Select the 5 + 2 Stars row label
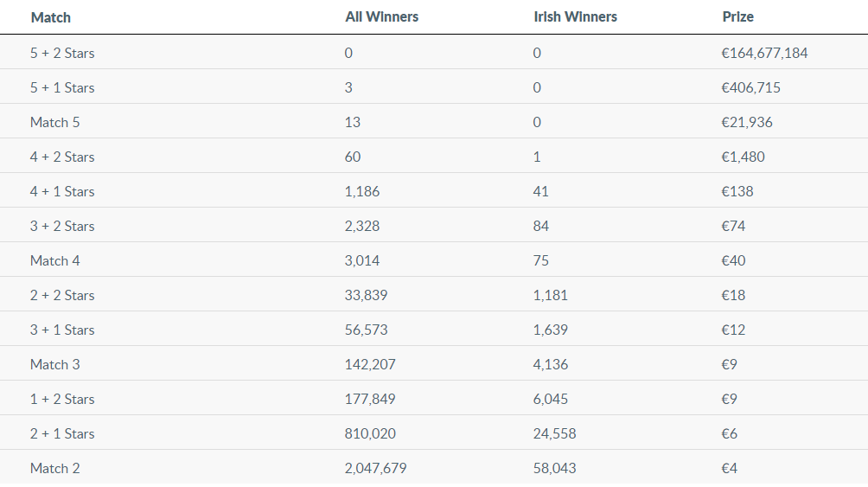Screen dimensions: 868x487 [x=62, y=53]
